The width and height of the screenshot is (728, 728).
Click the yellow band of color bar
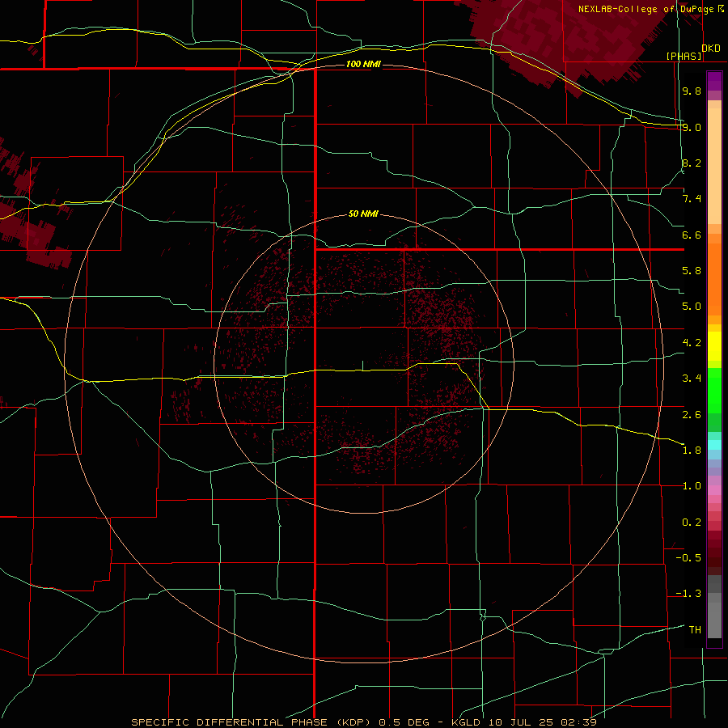pos(714,346)
